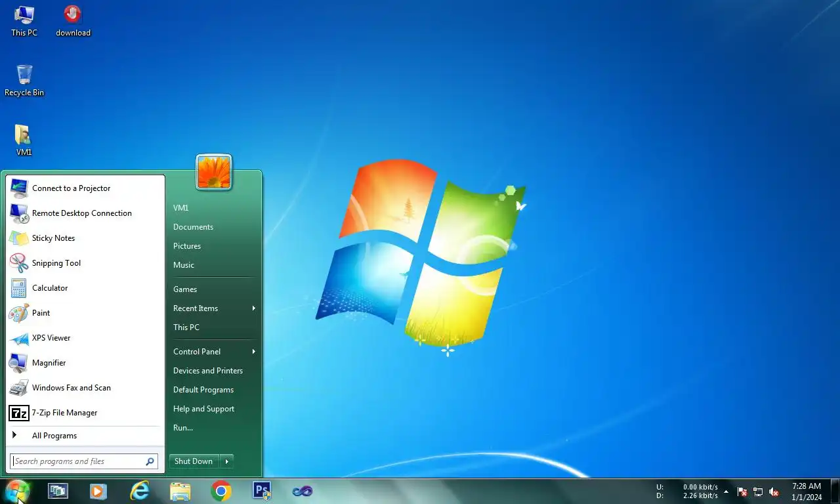Select the VM1 folder on the desktop
Screen dimensions: 840x504
pyautogui.click(x=24, y=140)
